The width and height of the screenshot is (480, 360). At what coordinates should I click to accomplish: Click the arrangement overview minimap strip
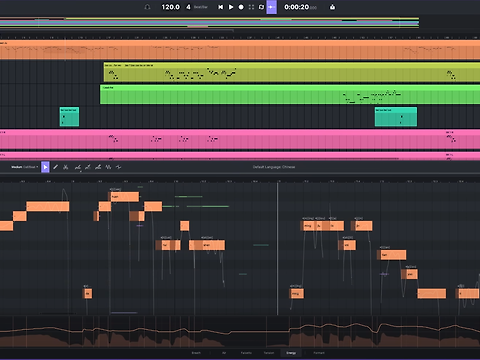coord(209,23)
